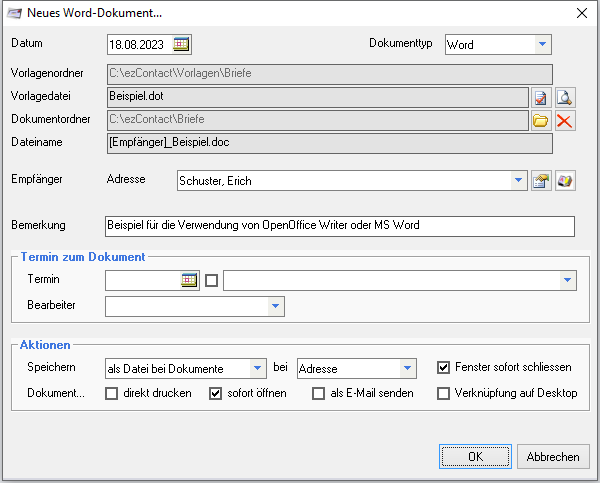
Task: Toggle the empty Termin checkbox
Action: pyautogui.click(x=212, y=281)
